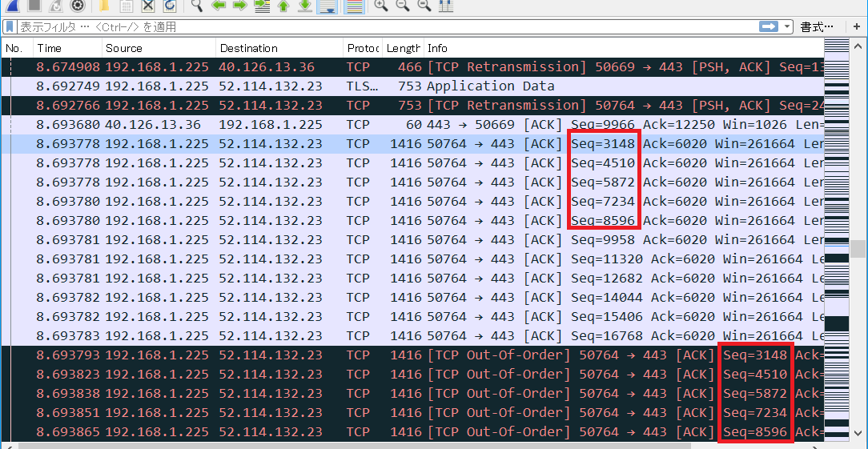Viewport: 868px width, 449px height.
Task: Stop the running packet capture
Action: 34,6
